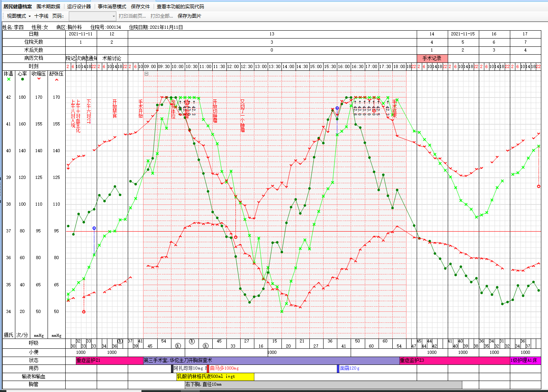Image resolution: width=548 pixels, height=392 pixels.
Task: Click the 手术结束 event label
Action: (x=394, y=109)
